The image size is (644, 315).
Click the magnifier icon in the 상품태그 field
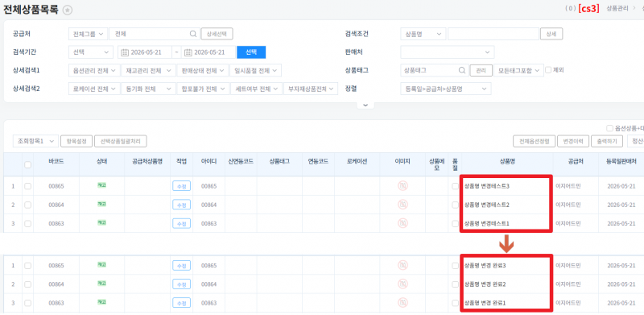pos(462,70)
